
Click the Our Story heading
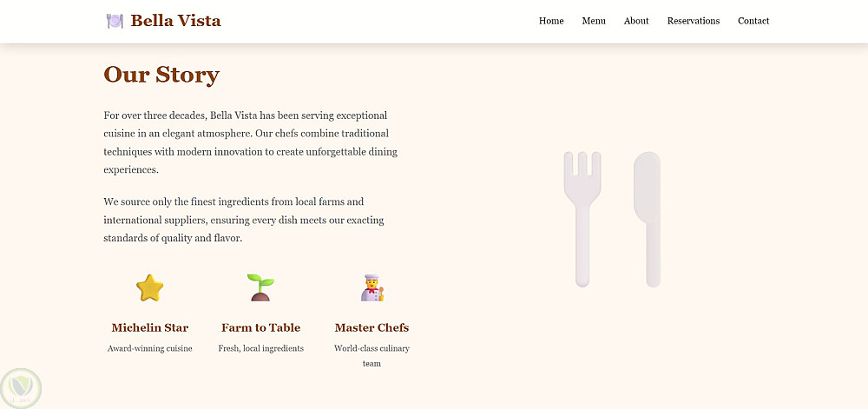(161, 75)
